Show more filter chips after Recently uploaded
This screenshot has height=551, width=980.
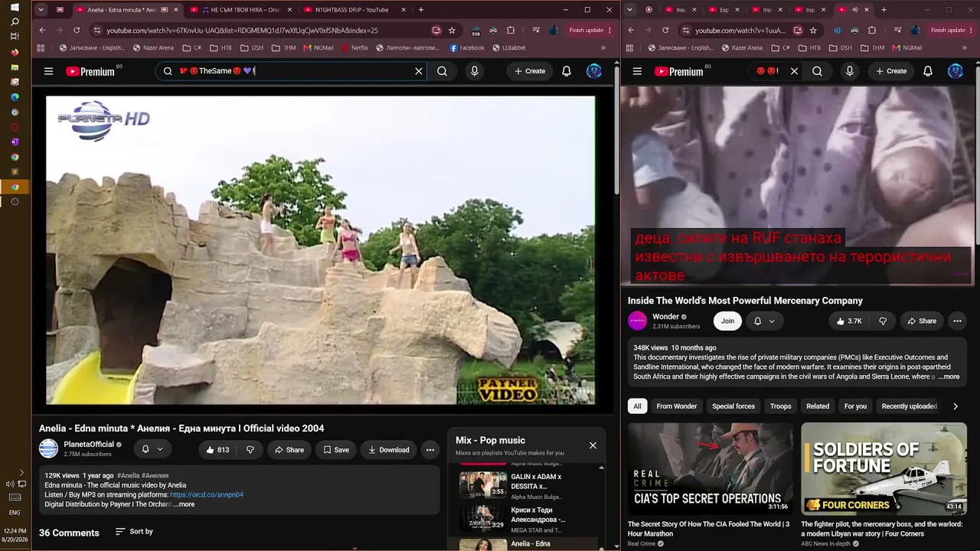point(955,406)
